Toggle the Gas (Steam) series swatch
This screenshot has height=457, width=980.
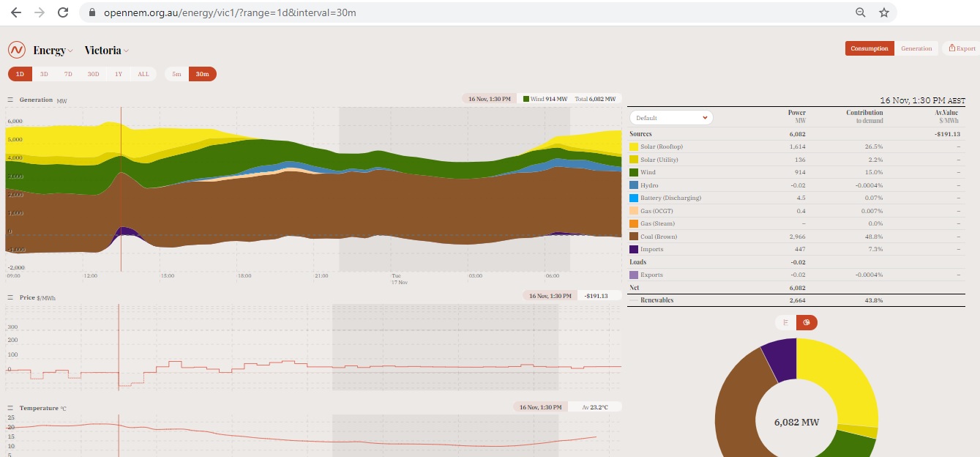click(x=634, y=223)
